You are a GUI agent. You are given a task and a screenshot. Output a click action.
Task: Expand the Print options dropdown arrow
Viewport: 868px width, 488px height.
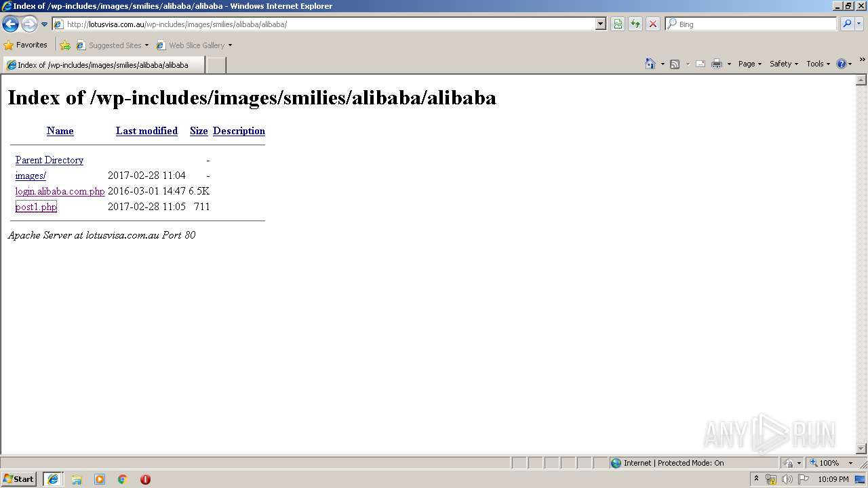(729, 64)
